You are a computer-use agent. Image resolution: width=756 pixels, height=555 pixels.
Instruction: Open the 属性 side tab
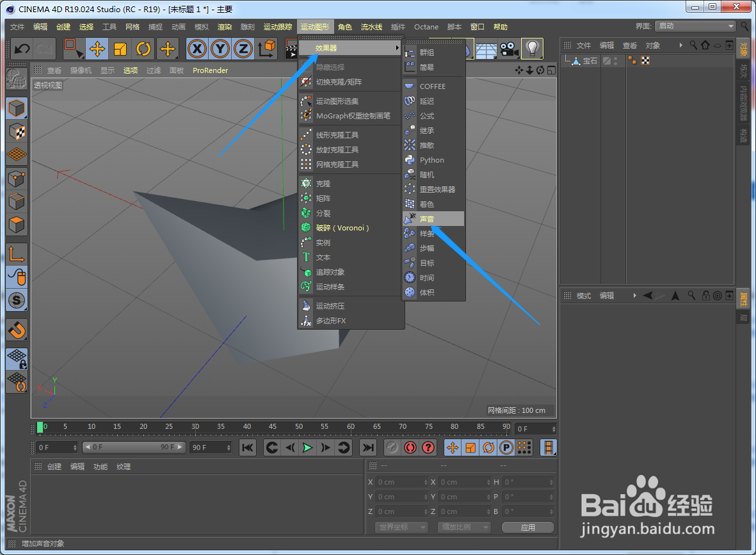tap(744, 299)
